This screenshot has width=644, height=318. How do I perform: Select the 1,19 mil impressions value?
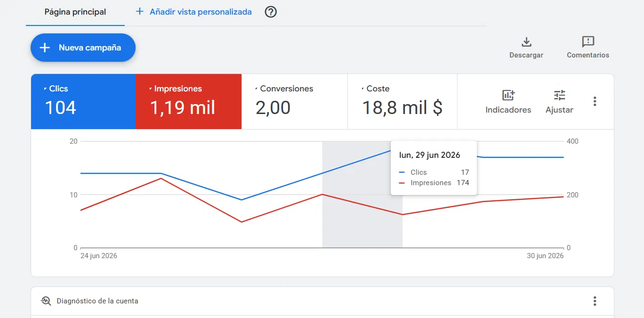(x=183, y=108)
